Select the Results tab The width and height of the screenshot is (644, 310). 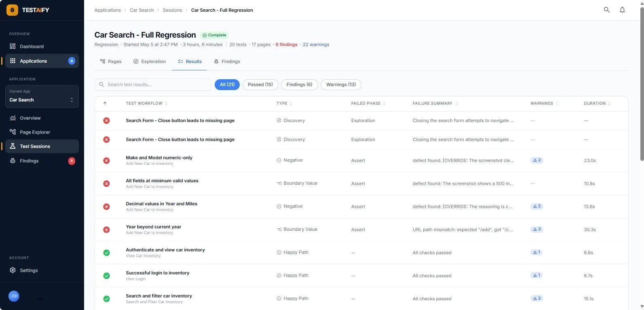[190, 61]
